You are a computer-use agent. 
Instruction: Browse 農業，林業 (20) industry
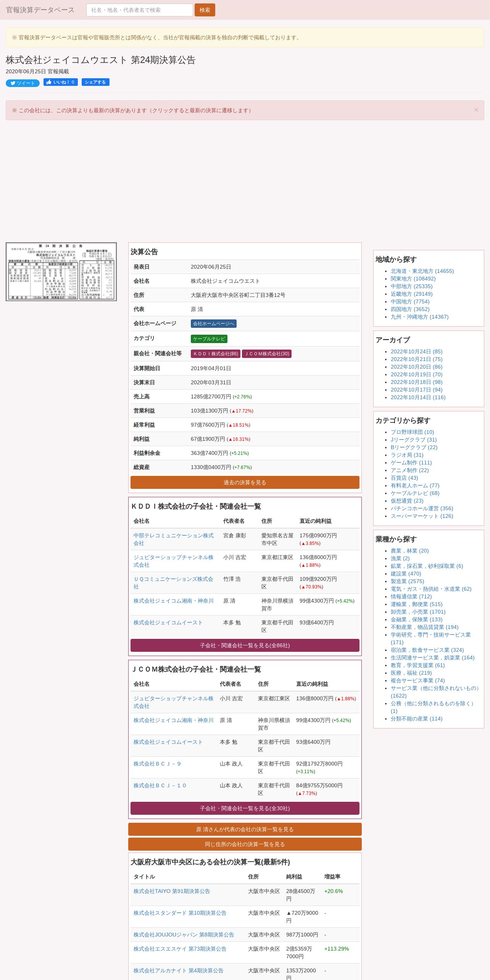pyautogui.click(x=410, y=551)
